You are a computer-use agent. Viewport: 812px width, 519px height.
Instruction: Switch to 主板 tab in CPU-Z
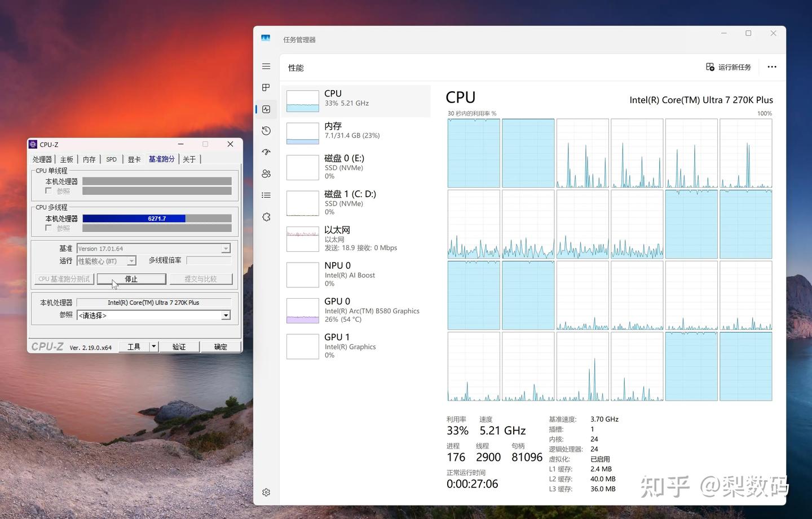click(67, 159)
